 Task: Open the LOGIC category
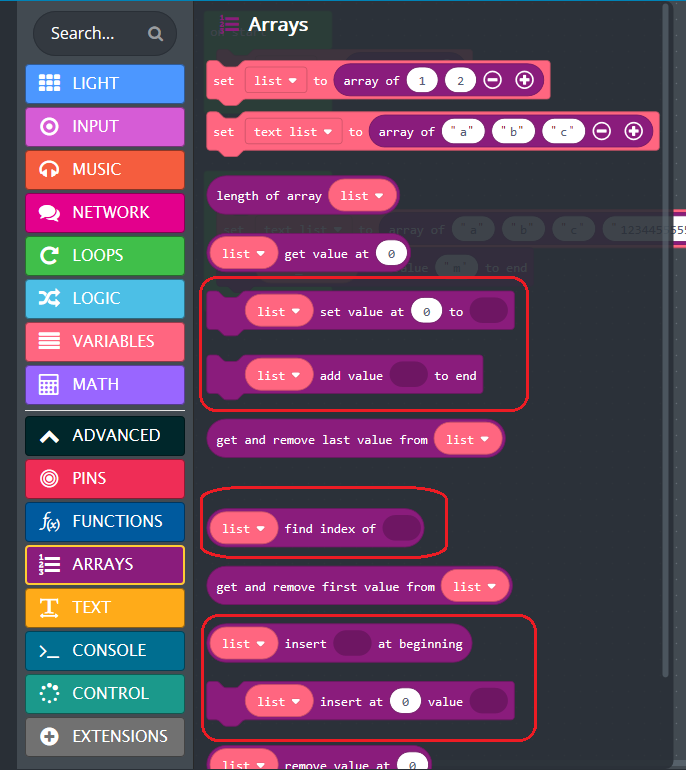coord(105,299)
